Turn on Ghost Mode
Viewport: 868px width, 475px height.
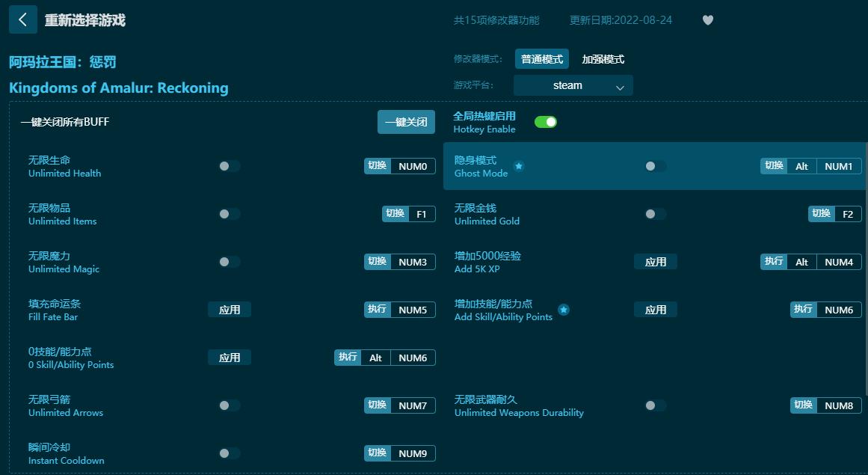click(x=653, y=166)
